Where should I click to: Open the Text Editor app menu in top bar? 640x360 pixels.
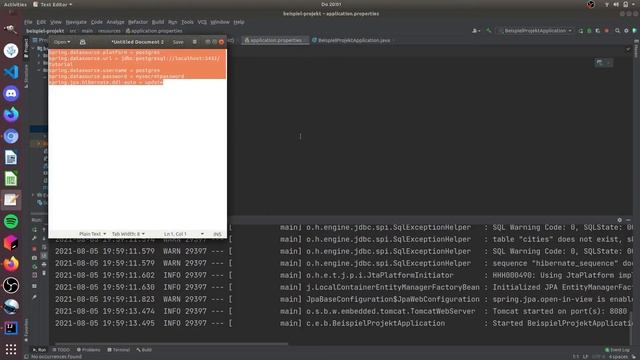52,4
